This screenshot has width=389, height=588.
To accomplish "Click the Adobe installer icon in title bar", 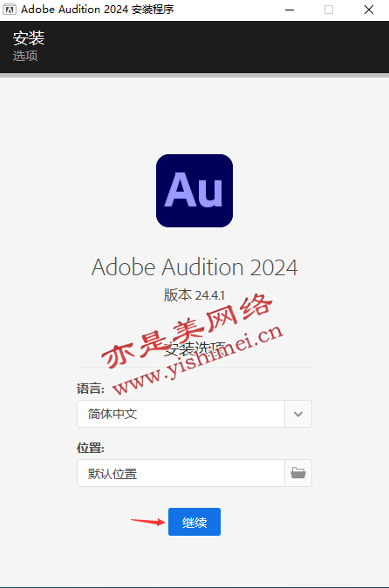I will [10, 10].
